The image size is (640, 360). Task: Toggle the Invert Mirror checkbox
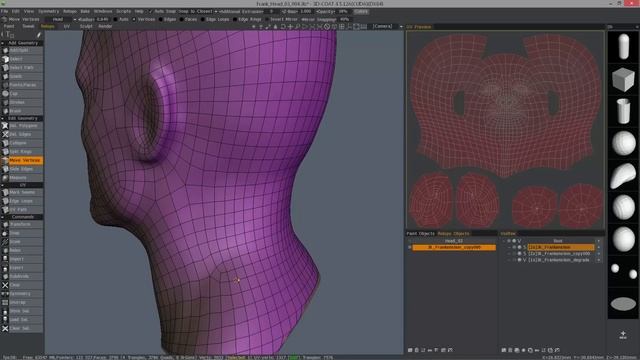tap(267, 19)
